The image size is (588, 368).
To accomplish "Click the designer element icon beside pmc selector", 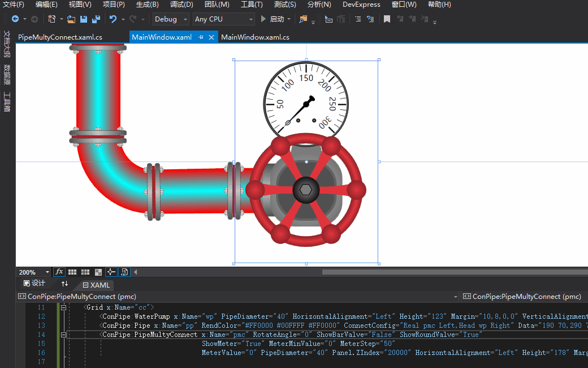I will 22,296.
